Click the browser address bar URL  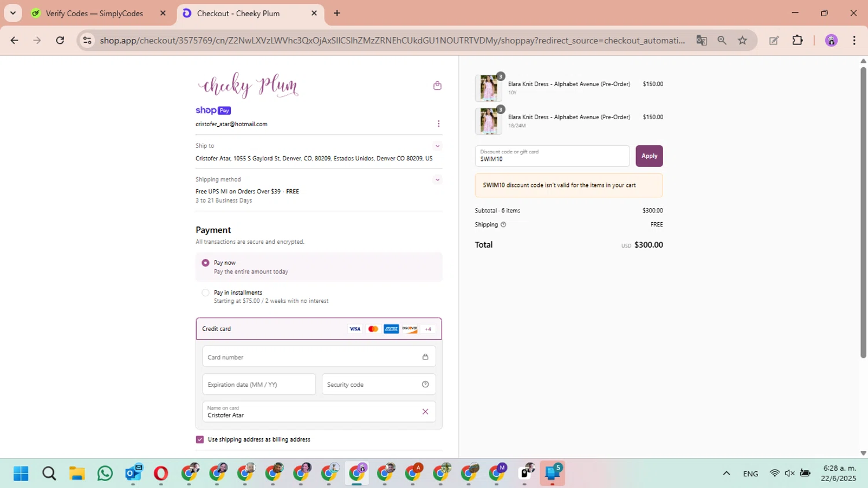392,41
